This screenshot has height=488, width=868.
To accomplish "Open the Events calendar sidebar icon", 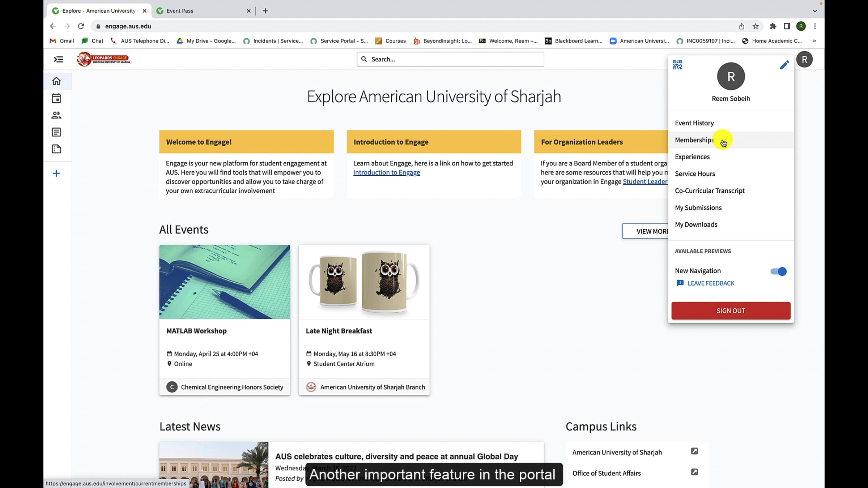I will click(56, 98).
